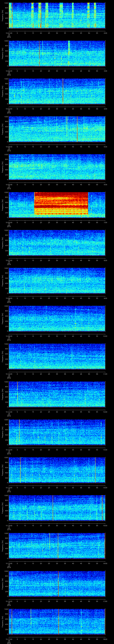Select the spectrogram panel starting at 10:15:00
The width and height of the screenshot is (114, 644).
click(57, 546)
